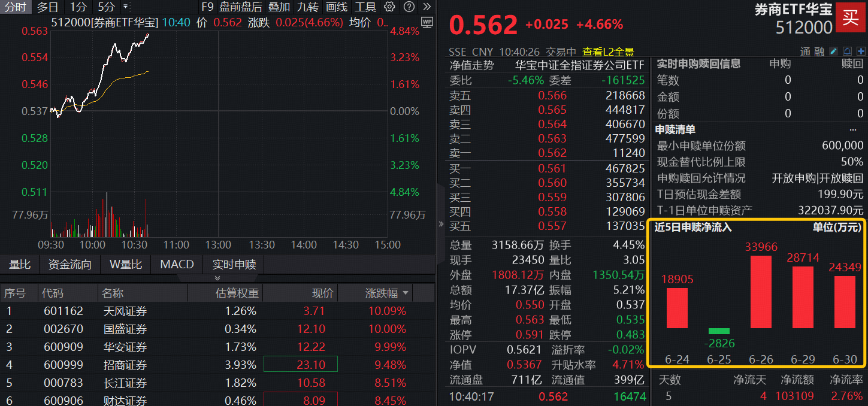Image resolution: width=868 pixels, height=406 pixels.
Task: Click the 查看L2全景 link
Action: (x=608, y=52)
